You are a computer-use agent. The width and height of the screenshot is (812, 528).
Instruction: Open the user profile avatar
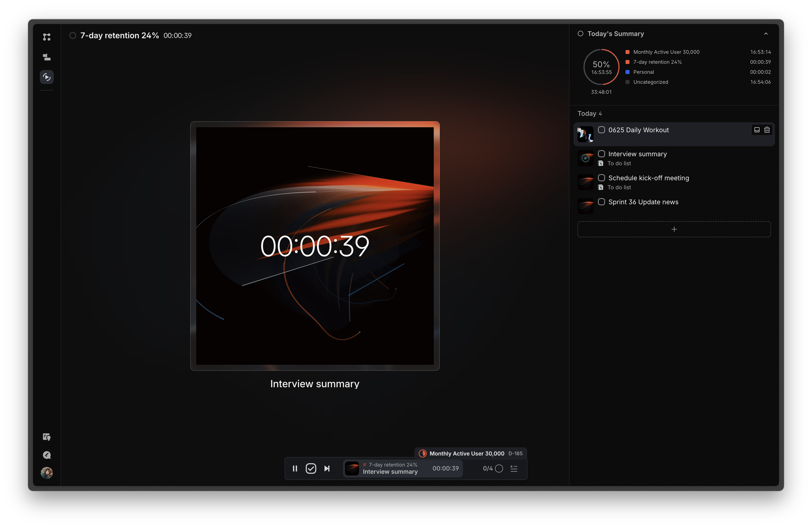[47, 473]
